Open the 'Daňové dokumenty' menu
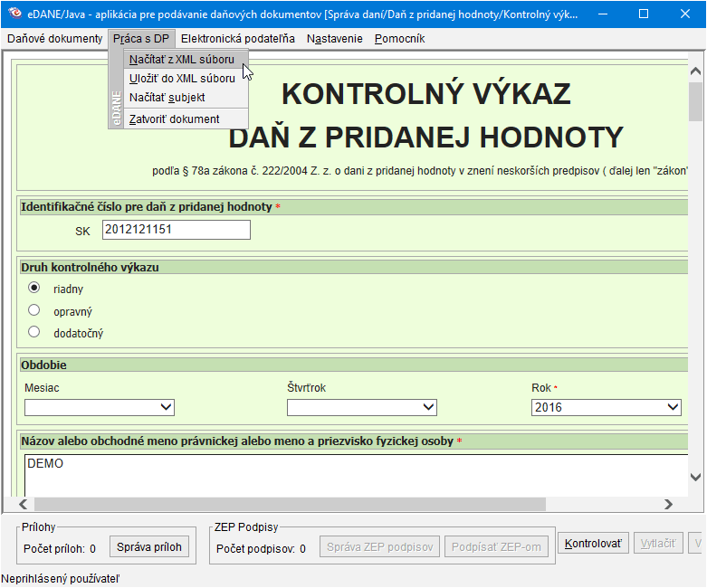707x588 pixels. [x=55, y=39]
